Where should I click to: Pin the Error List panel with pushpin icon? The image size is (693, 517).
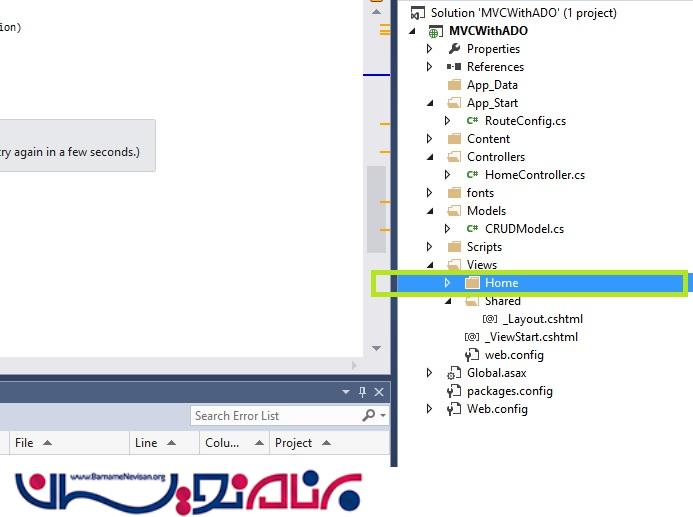click(362, 392)
